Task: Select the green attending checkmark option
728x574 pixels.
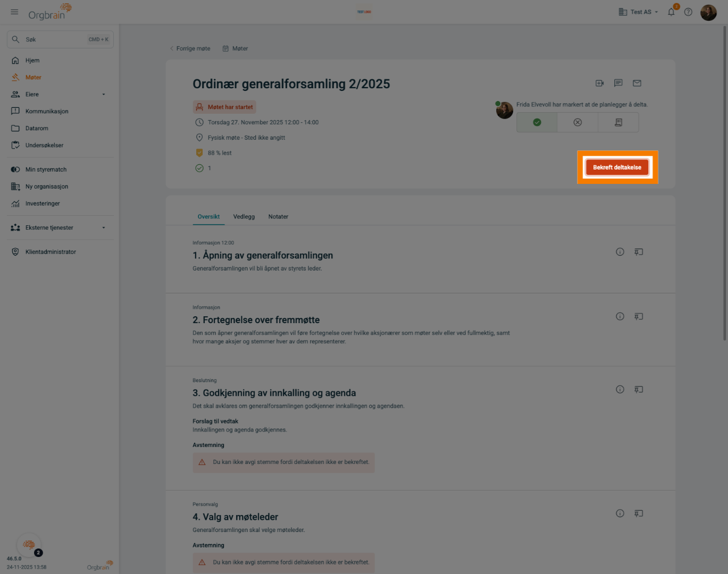Action: 537,123
